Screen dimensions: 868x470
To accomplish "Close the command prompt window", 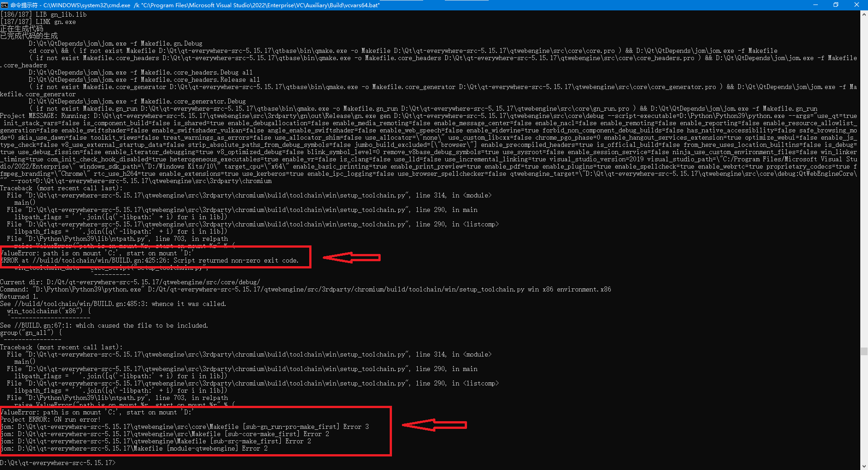I will [x=856, y=5].
